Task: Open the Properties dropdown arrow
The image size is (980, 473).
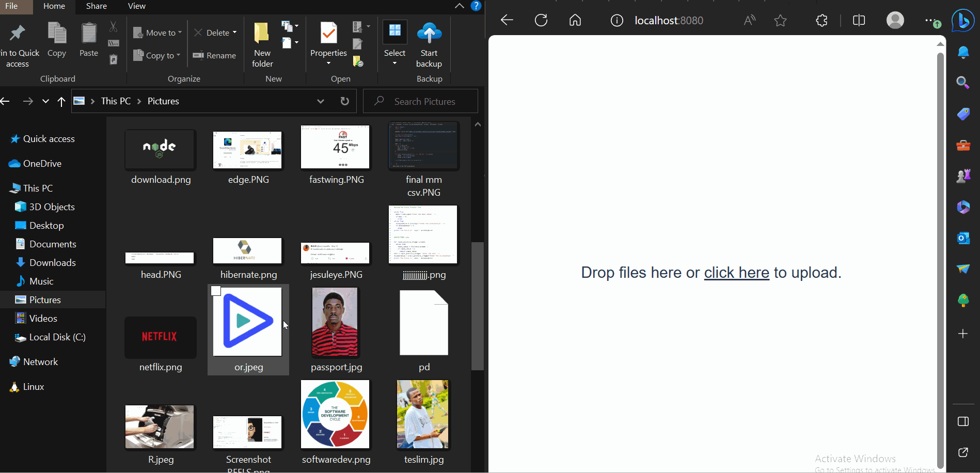Action: click(x=328, y=63)
